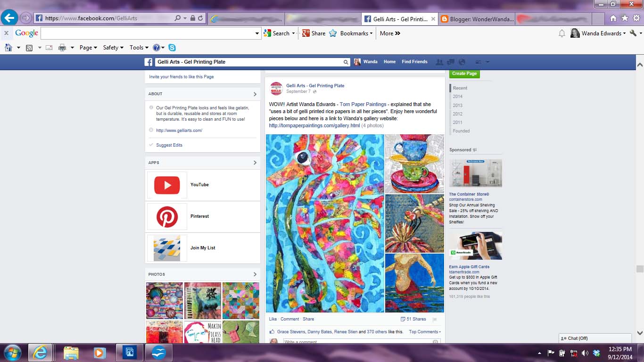Open Facebook notifications globe icon

click(x=462, y=62)
